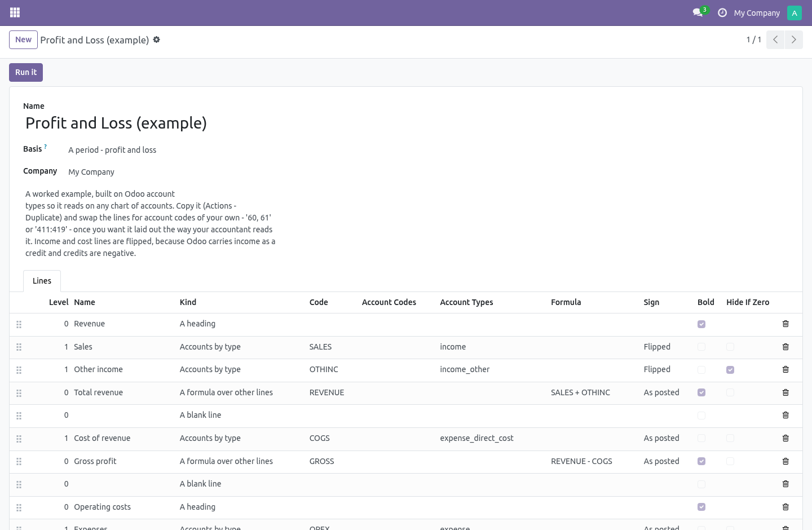Open the Kind dropdown for Sales line
This screenshot has width=812, height=530.
[240, 347]
